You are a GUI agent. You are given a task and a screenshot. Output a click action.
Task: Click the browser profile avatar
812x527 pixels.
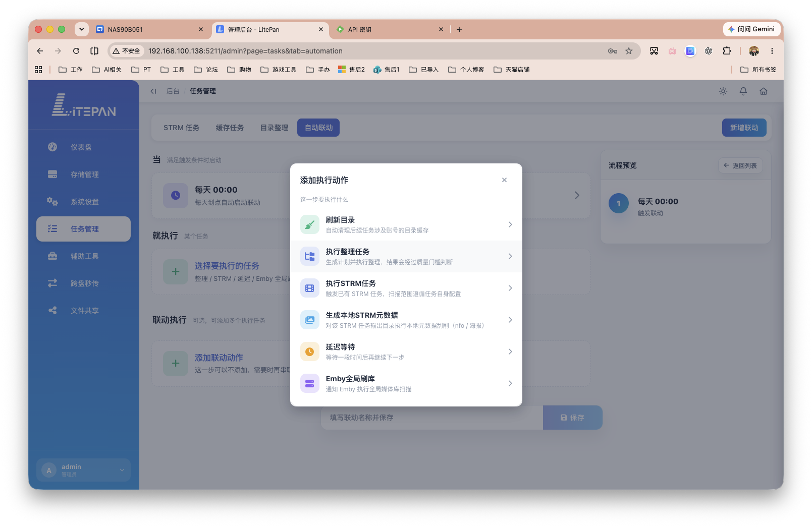(754, 51)
